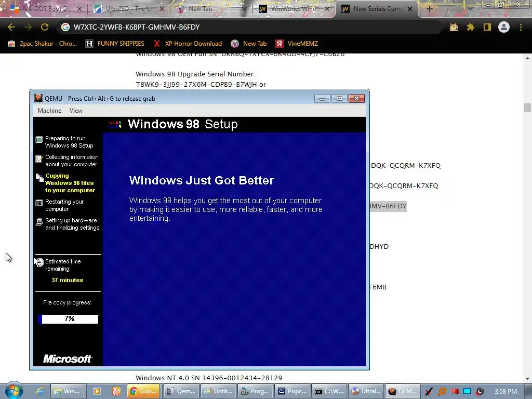Image resolution: width=532 pixels, height=399 pixels.
Task: Open the QEMU Machine menu
Action: coord(49,111)
